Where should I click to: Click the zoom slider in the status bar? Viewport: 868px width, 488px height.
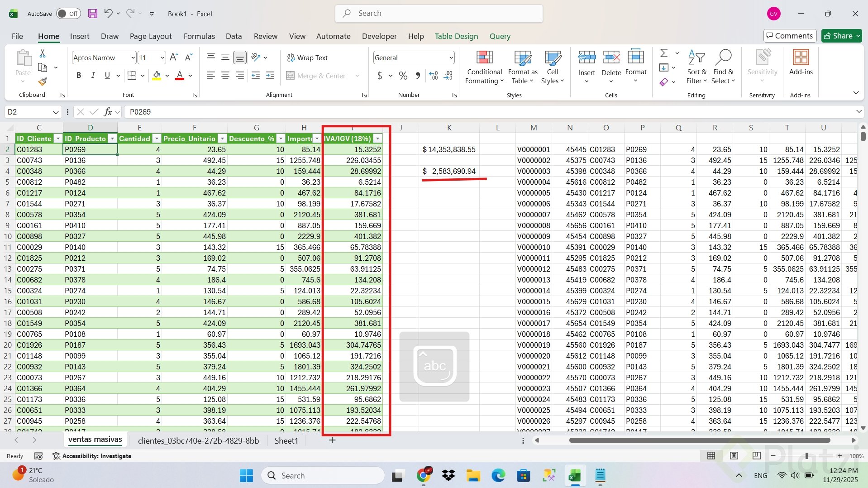tap(806, 456)
